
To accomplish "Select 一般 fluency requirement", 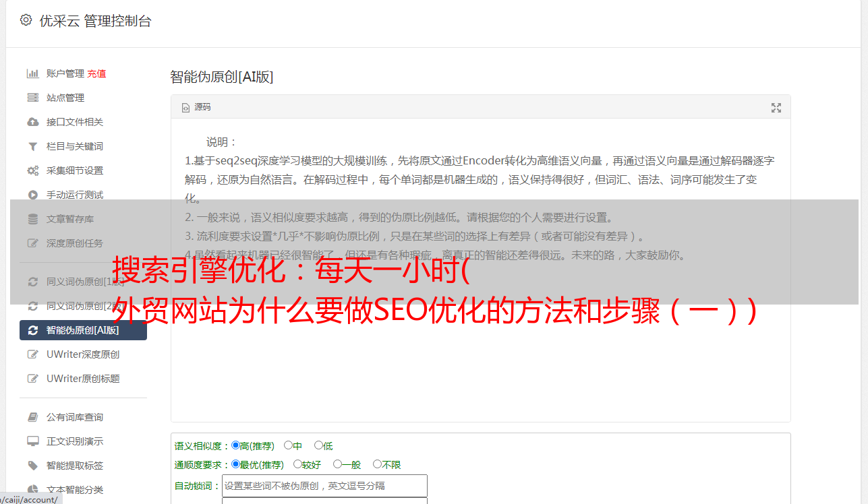I will [x=337, y=464].
